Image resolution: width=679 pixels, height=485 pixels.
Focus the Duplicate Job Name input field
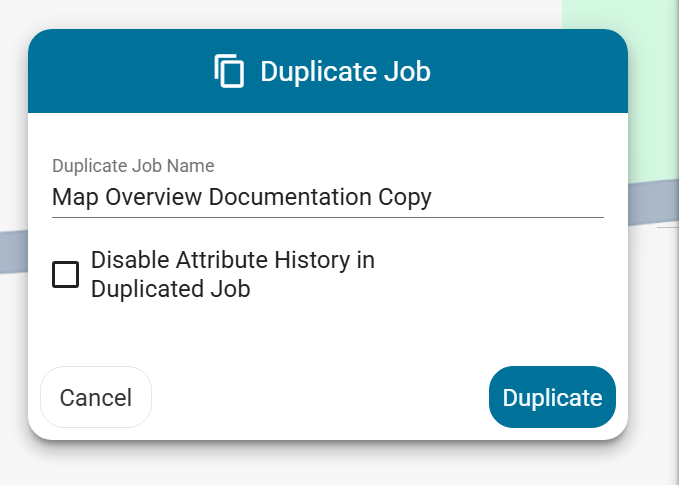tap(328, 197)
